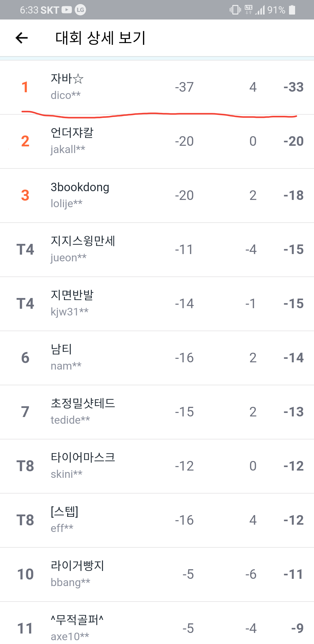Viewport: 314px width, 644px height.
Task: Tap the 라이거빵지 leaderboard row
Action: pos(157,574)
